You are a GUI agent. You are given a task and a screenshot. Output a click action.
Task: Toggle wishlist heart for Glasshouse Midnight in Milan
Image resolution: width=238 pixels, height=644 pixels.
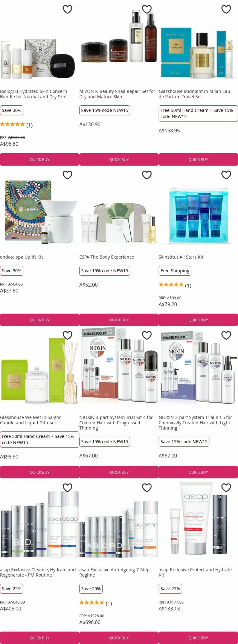[x=226, y=9]
